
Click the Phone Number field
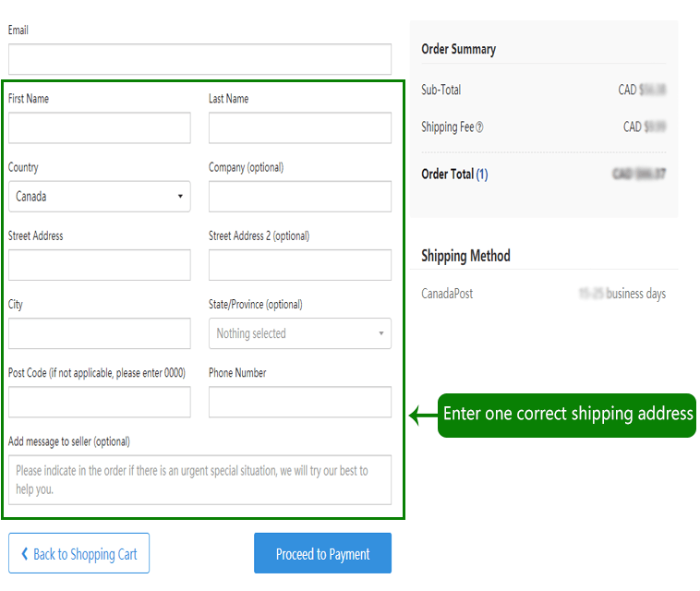point(299,402)
